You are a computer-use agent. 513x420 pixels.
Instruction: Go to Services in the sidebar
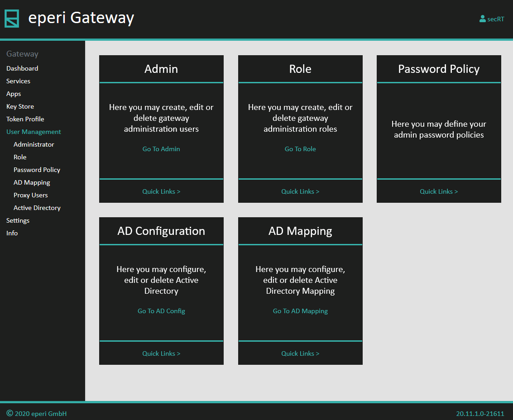tap(18, 81)
